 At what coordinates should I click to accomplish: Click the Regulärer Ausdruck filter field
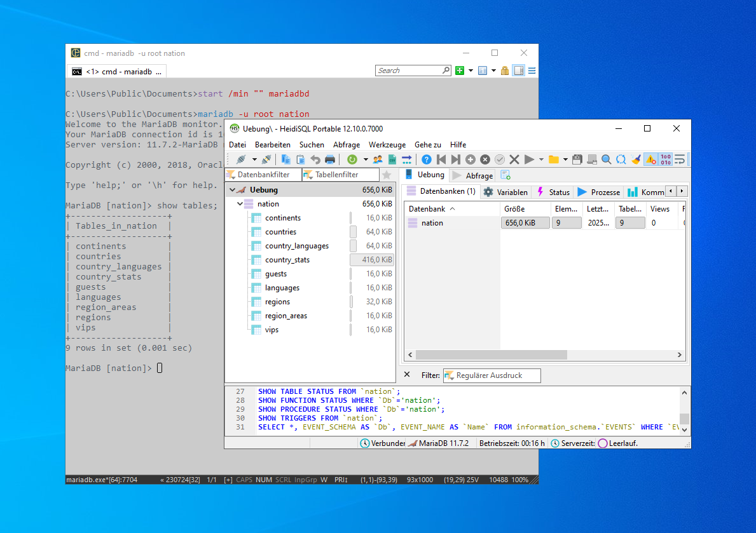[491, 375]
